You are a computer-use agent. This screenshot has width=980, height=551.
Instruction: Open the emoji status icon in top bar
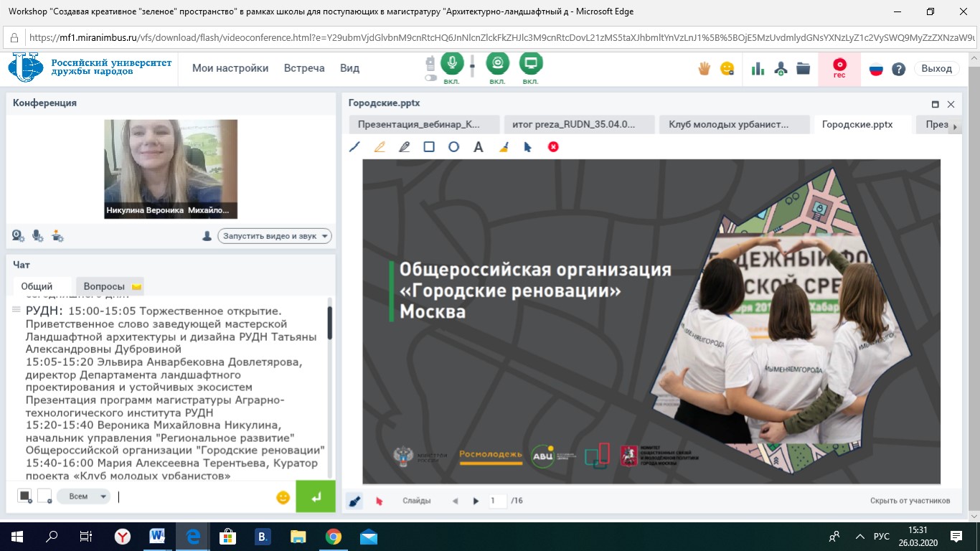pos(727,69)
